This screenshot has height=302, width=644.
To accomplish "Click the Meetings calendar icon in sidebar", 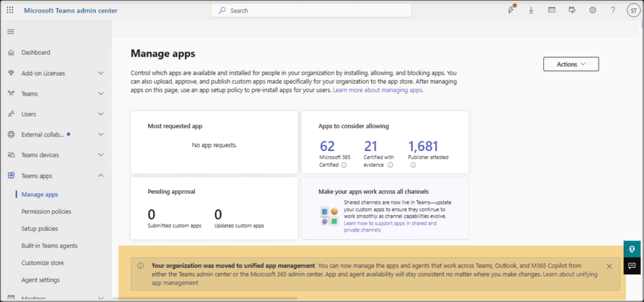I will [x=11, y=298].
